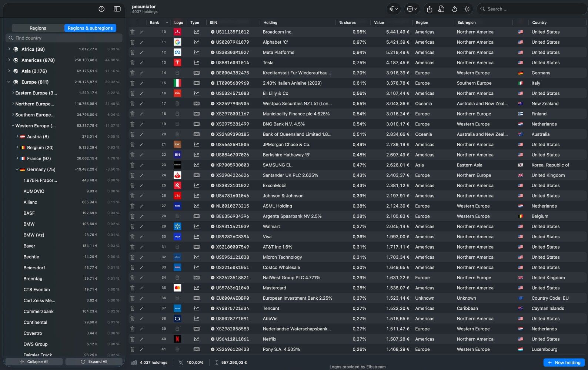The width and height of the screenshot is (588, 370).
Task: Select Allianz in the sidebar tree
Action: 30,202
